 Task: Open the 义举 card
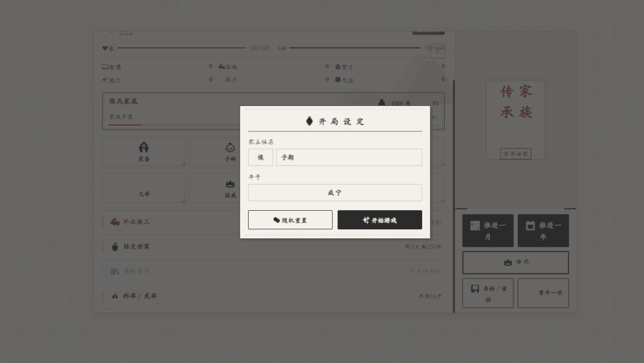click(x=144, y=188)
